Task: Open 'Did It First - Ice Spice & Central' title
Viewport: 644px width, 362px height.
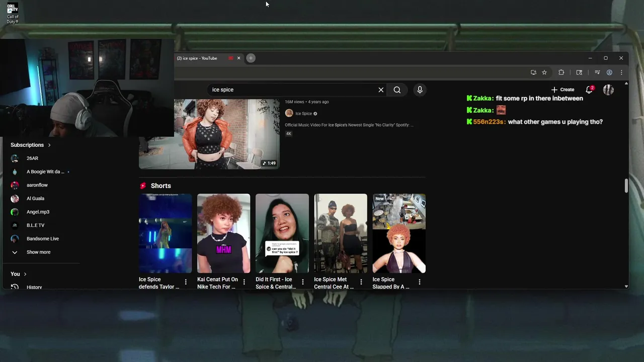Action: point(276,283)
